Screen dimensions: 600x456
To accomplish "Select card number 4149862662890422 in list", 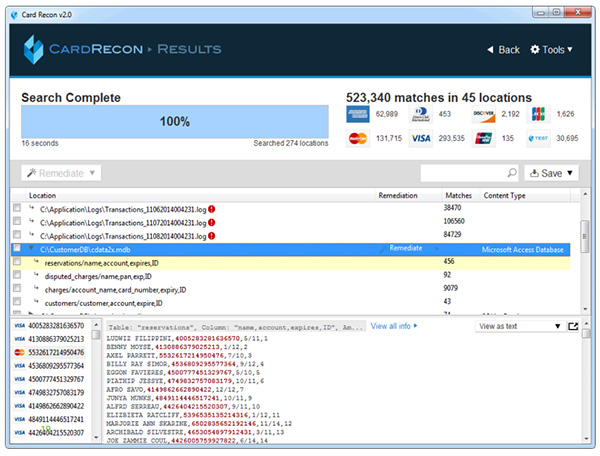I will pos(56,406).
